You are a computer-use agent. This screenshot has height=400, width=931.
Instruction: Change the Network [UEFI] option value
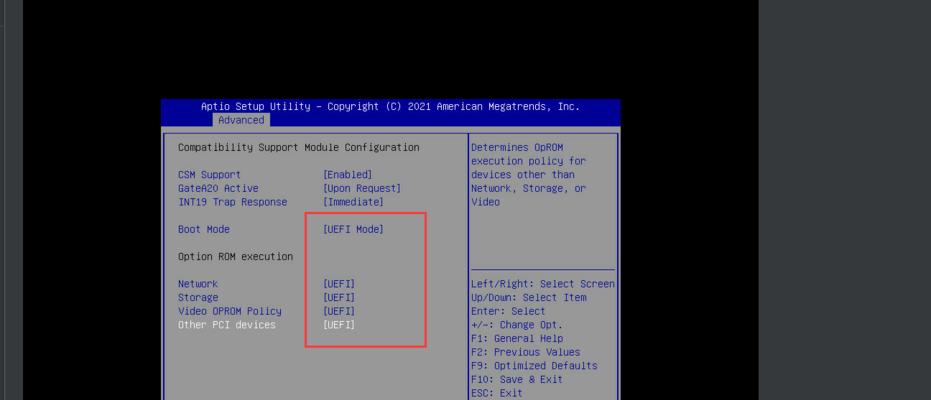click(339, 284)
